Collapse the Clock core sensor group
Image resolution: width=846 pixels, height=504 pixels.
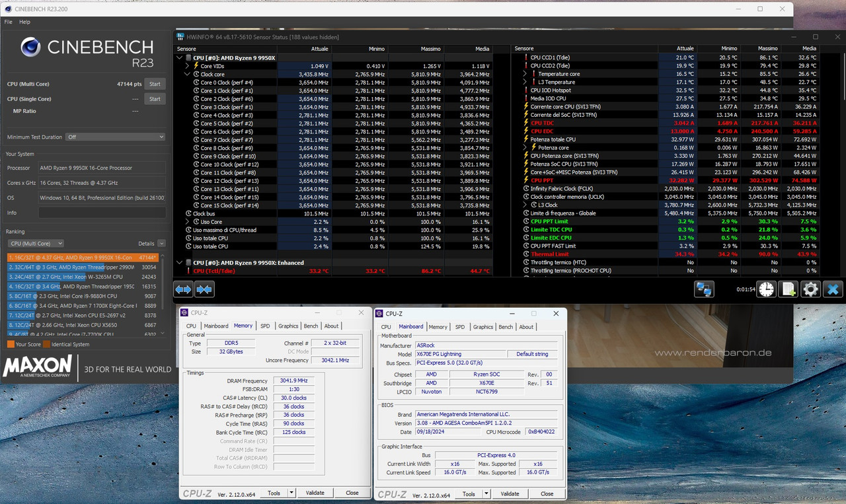[188, 74]
